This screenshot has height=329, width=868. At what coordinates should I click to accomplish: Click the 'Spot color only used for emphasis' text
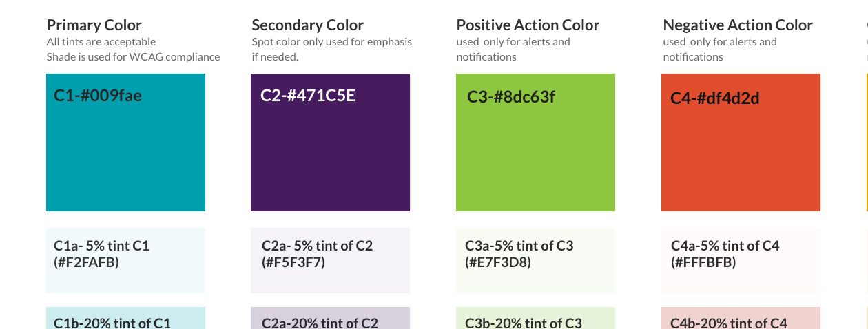click(331, 42)
